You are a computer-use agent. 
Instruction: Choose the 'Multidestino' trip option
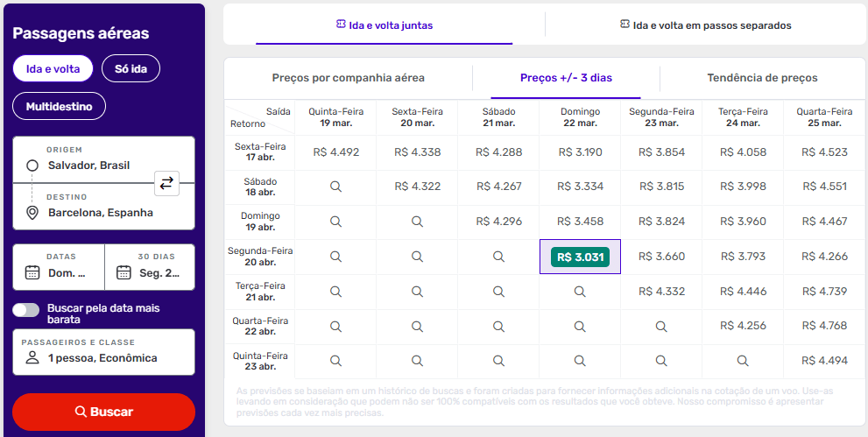[x=59, y=106]
